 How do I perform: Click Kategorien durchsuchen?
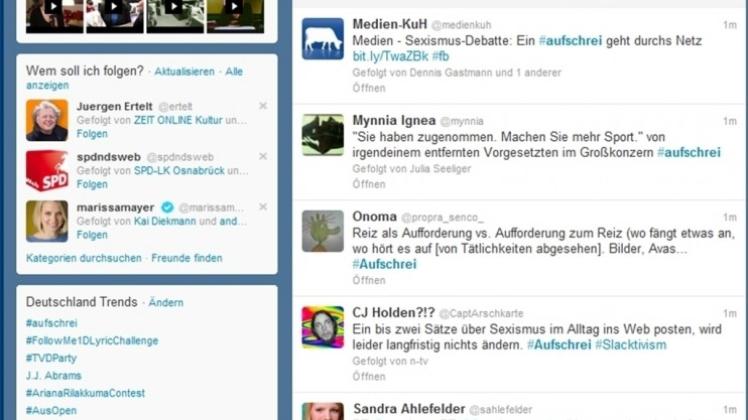tap(84, 258)
